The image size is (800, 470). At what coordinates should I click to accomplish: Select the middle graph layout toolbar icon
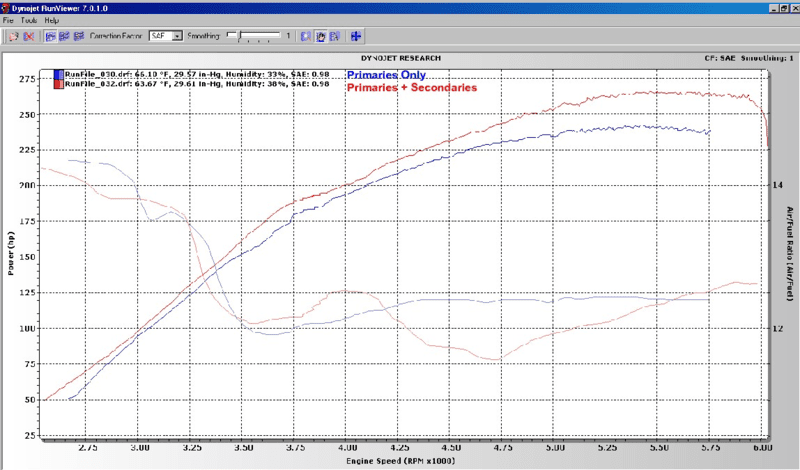64,36
